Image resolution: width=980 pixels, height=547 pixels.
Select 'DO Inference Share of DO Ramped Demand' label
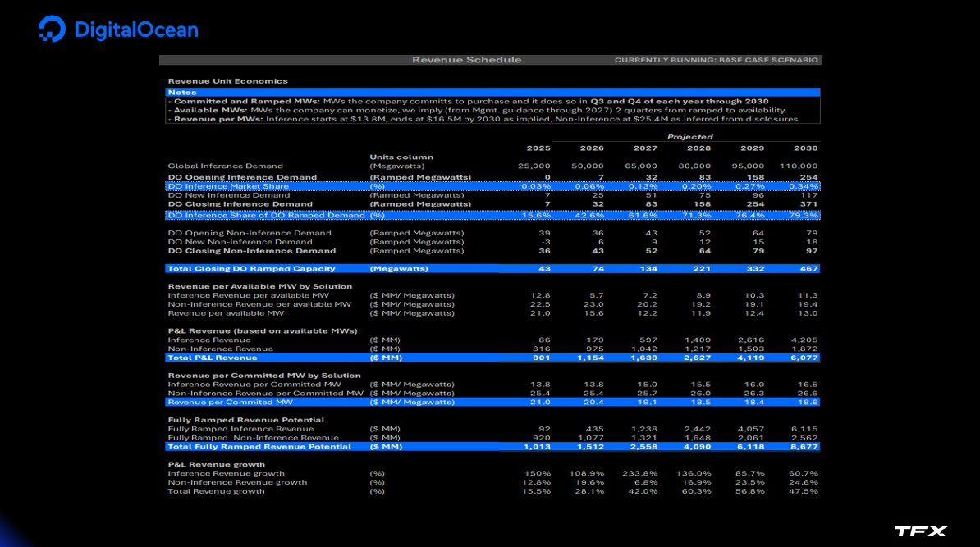tap(266, 216)
